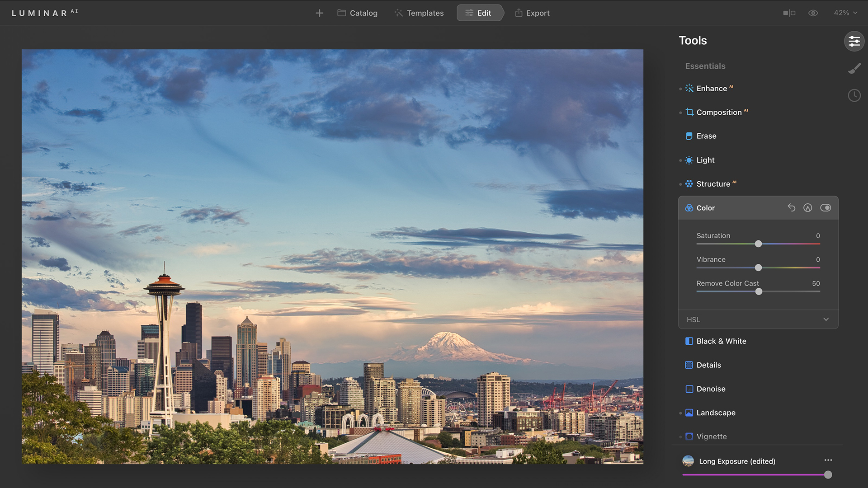868x488 pixels.
Task: Open Long Exposure template options menu
Action: [828, 460]
